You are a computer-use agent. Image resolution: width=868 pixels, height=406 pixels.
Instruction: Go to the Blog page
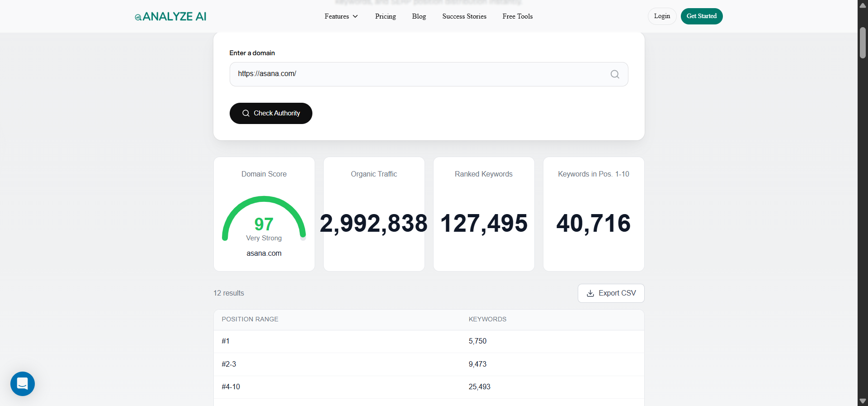point(419,16)
